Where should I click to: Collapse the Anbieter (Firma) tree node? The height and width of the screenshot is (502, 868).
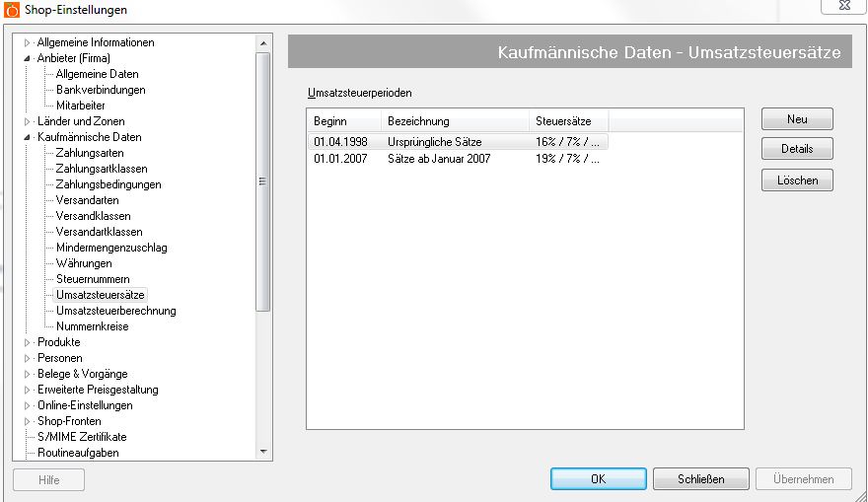click(28, 58)
